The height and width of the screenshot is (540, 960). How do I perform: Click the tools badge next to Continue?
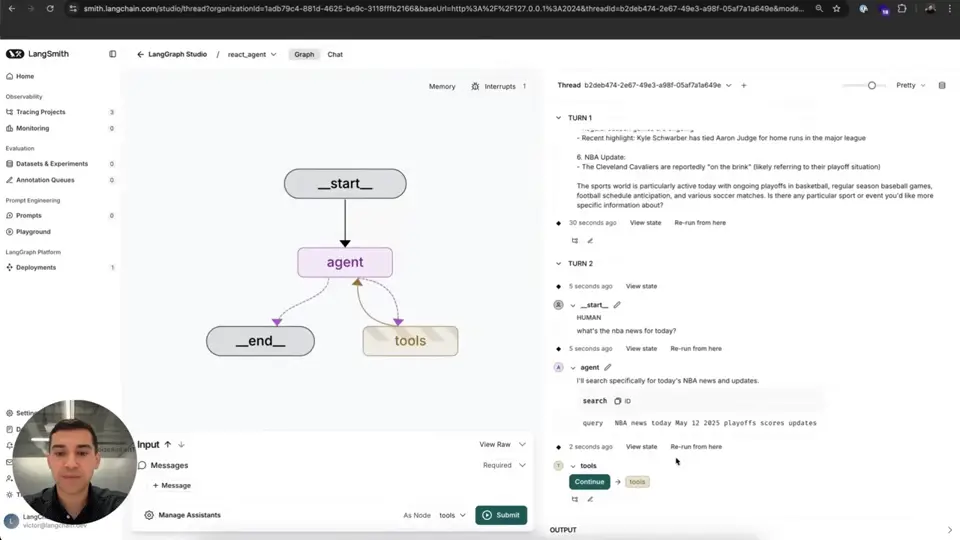click(637, 482)
